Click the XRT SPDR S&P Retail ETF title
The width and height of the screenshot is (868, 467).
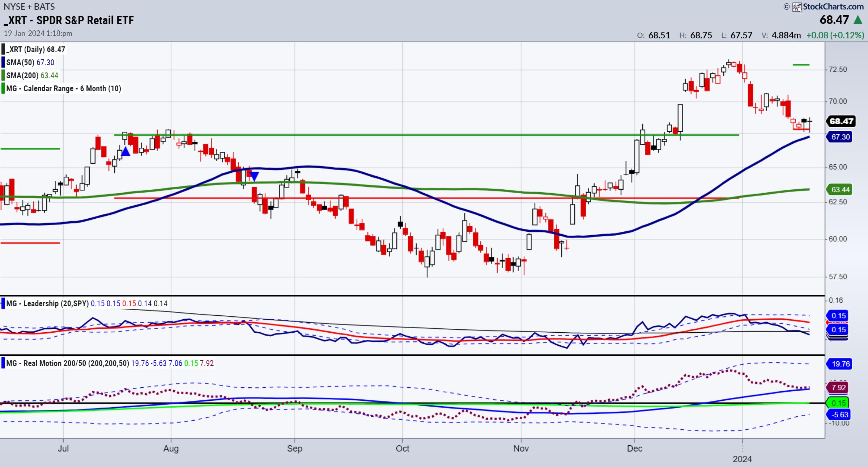(x=69, y=20)
